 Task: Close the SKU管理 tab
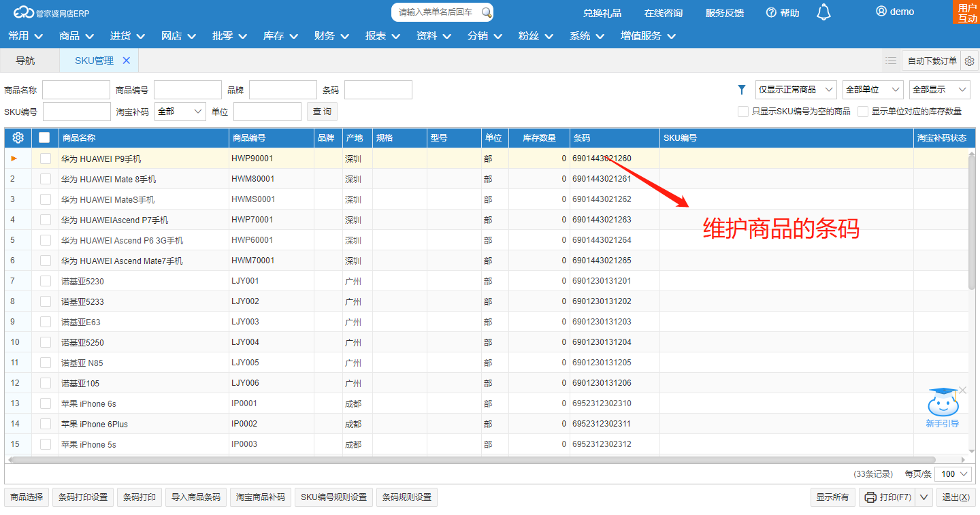126,61
